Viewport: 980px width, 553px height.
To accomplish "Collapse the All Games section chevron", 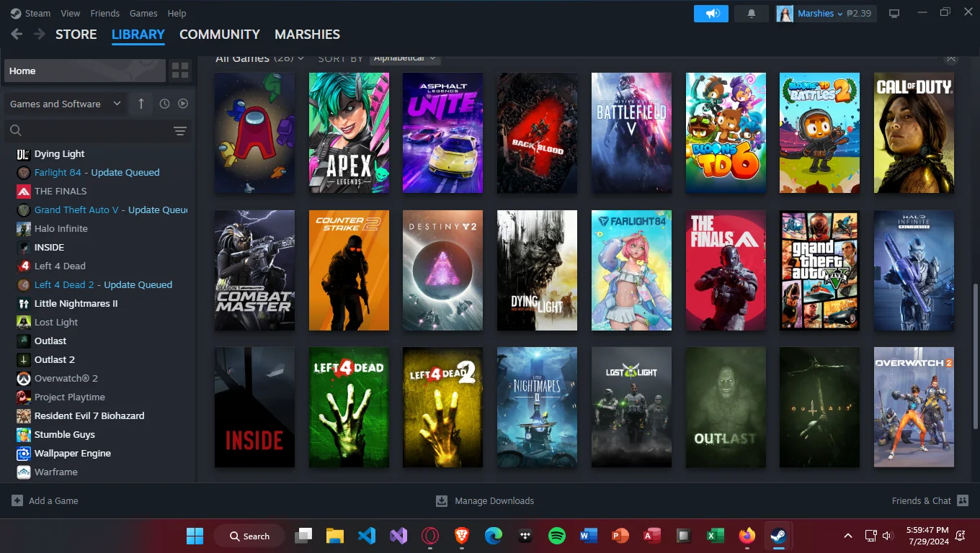I will [951, 58].
